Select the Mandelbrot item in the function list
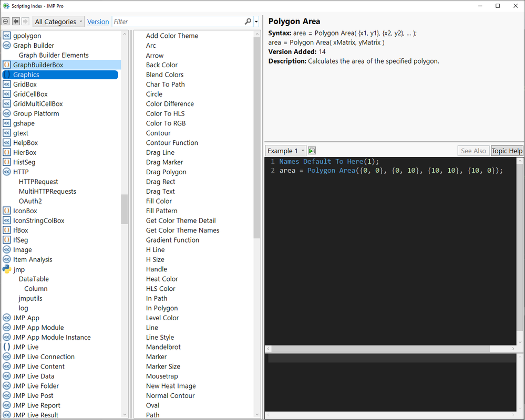The image size is (525, 420). [x=163, y=346]
